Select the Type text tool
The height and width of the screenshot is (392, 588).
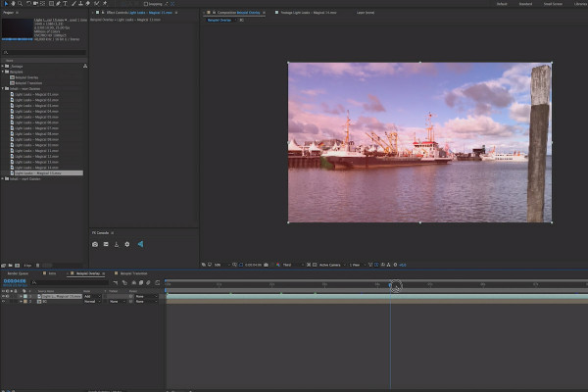[66, 3]
